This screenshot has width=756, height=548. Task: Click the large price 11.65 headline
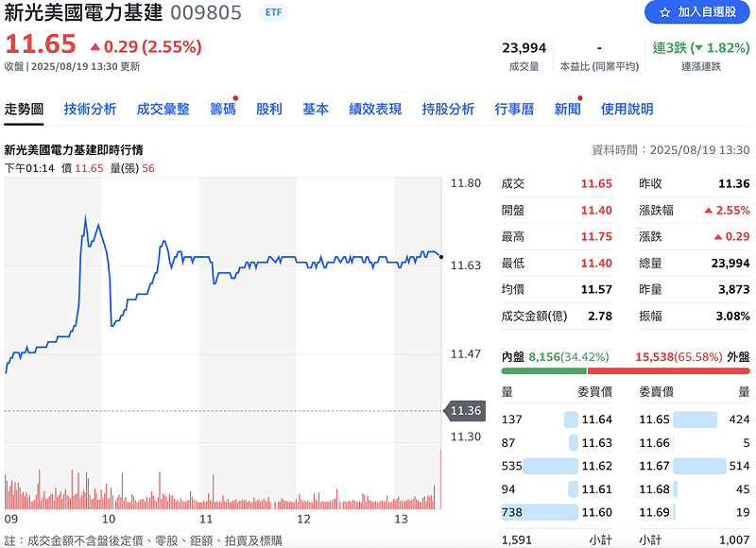[41, 44]
